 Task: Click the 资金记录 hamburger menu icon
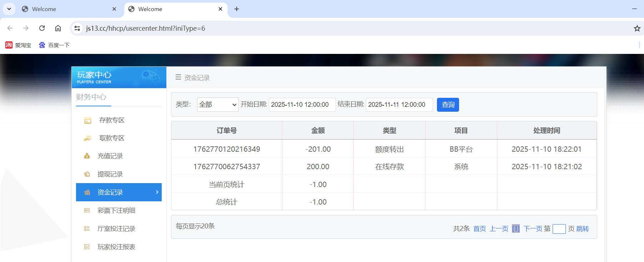[x=178, y=77]
